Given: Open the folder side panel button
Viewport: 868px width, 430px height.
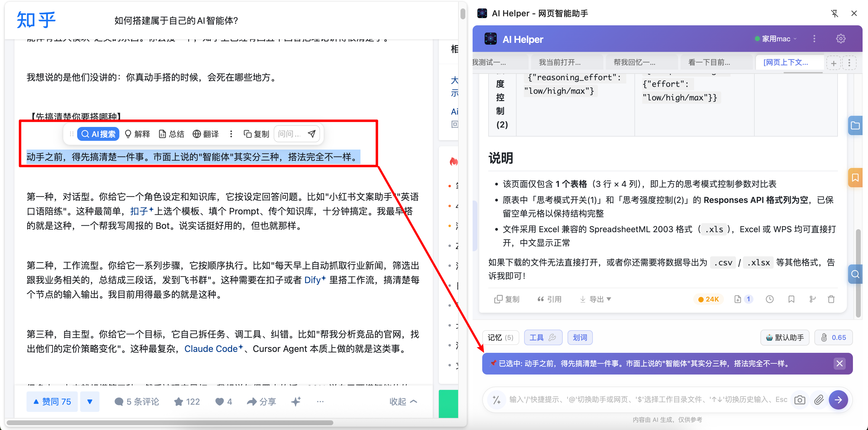Looking at the screenshot, I should [x=855, y=125].
